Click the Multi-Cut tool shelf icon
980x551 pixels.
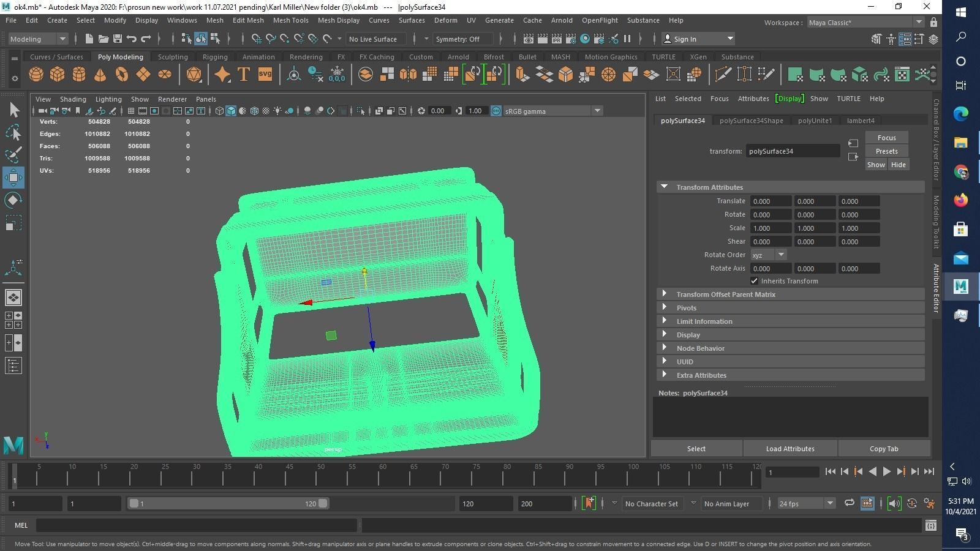point(723,75)
